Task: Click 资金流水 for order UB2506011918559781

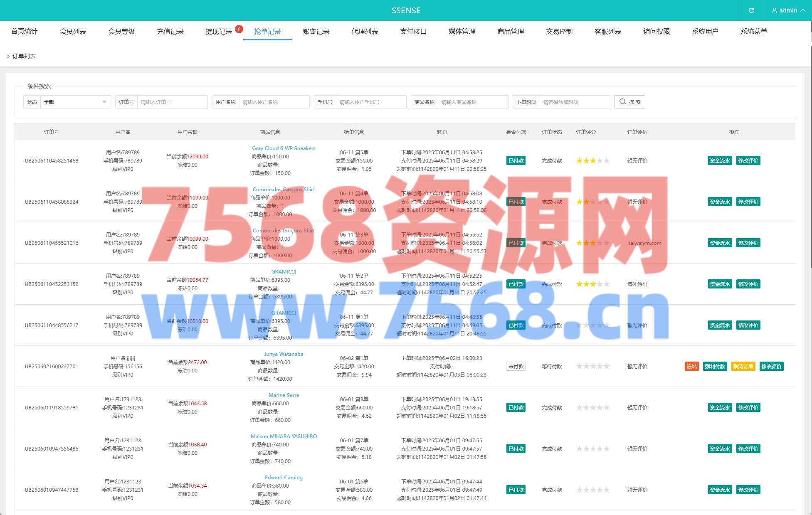Action: coord(720,407)
